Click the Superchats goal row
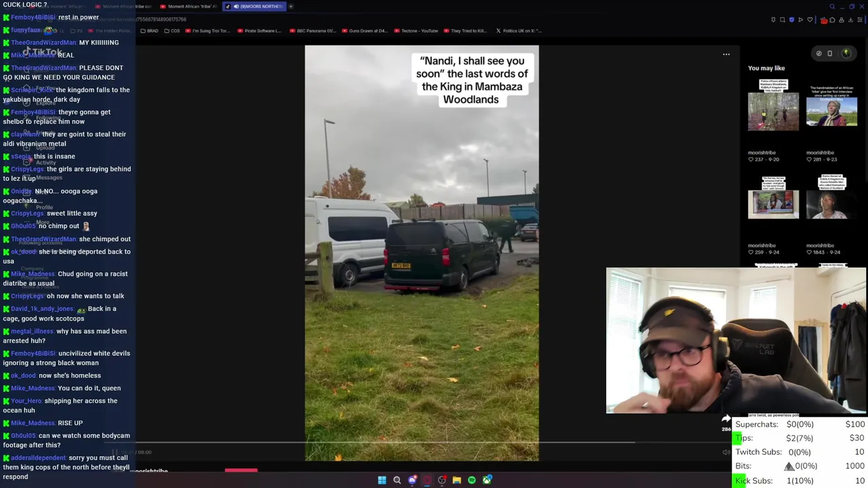This screenshot has width=868, height=488. click(800, 424)
